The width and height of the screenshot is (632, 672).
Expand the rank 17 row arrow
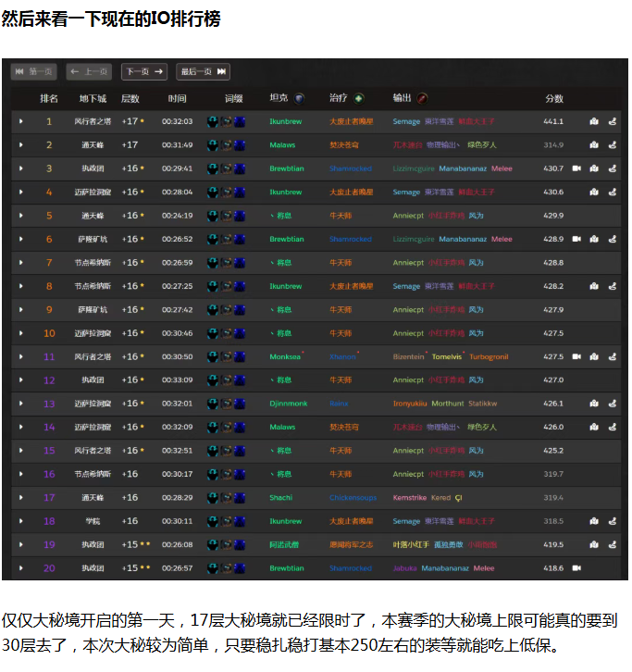point(20,498)
